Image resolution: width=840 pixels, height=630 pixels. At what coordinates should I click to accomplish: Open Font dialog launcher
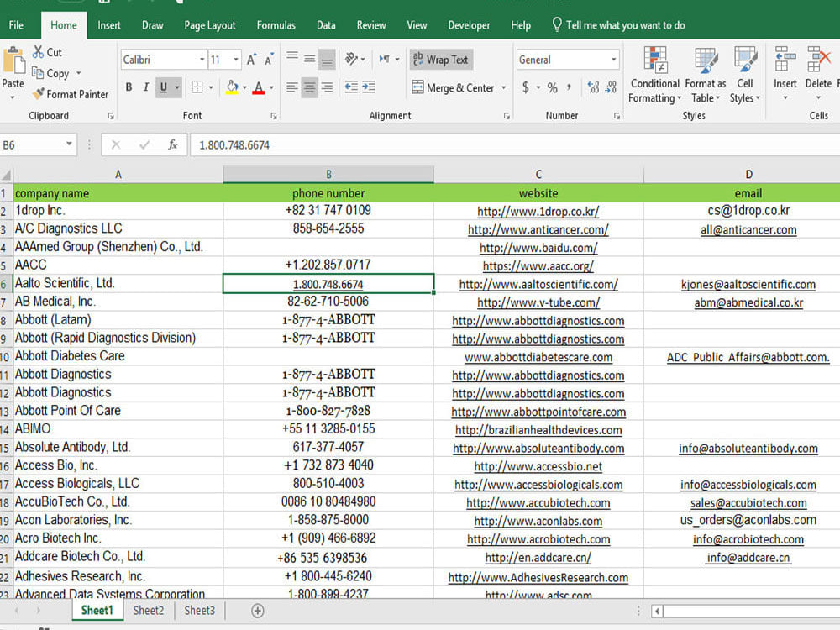tap(274, 116)
